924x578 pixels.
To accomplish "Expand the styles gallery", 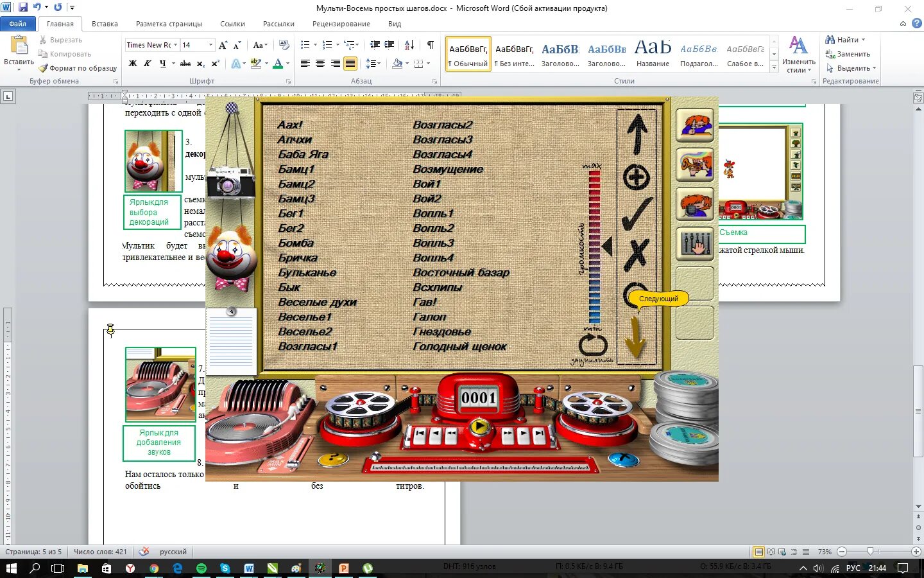I will point(774,67).
